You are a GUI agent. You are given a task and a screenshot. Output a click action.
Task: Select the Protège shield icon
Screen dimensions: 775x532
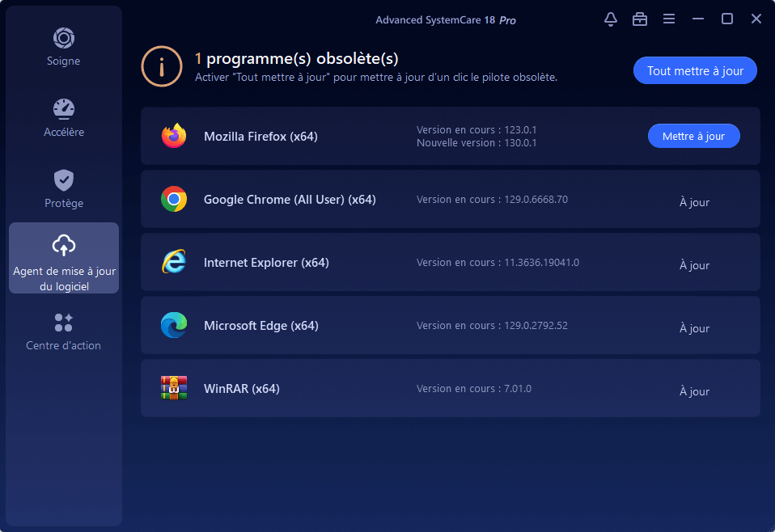[x=64, y=180]
